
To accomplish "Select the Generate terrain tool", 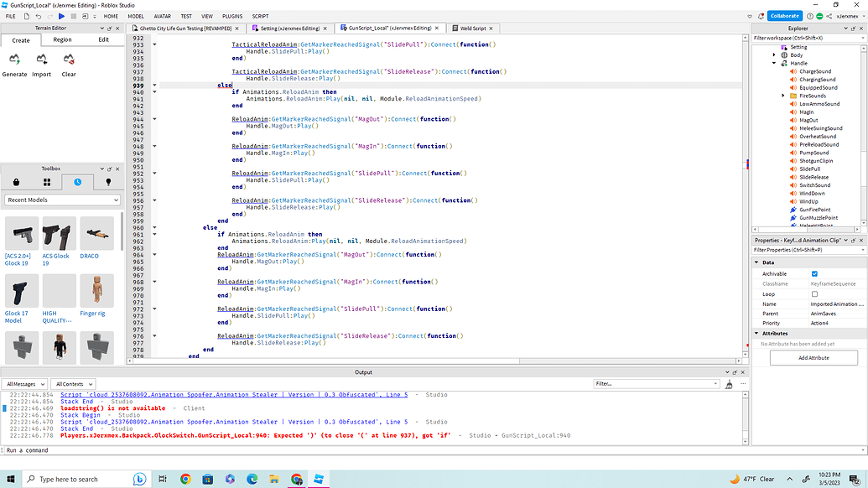I will point(14,63).
